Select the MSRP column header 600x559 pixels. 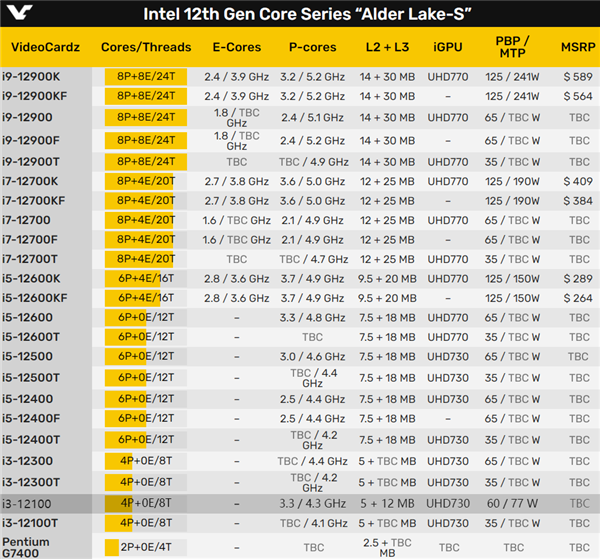coord(578,47)
